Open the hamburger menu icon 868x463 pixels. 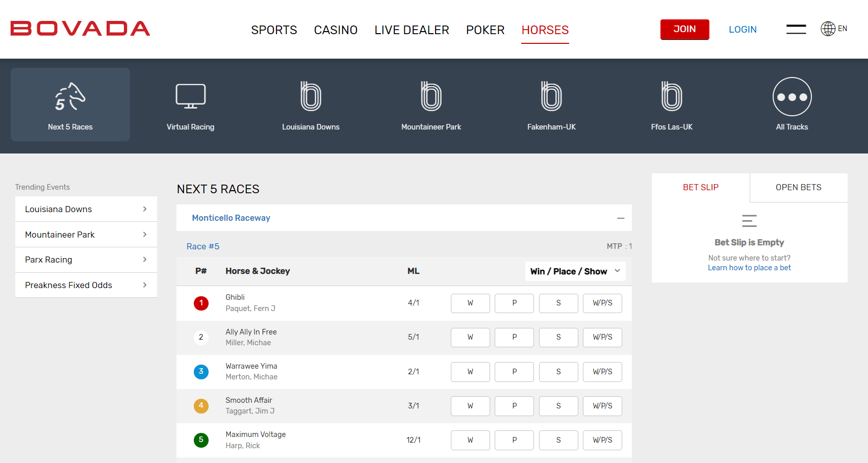(796, 30)
